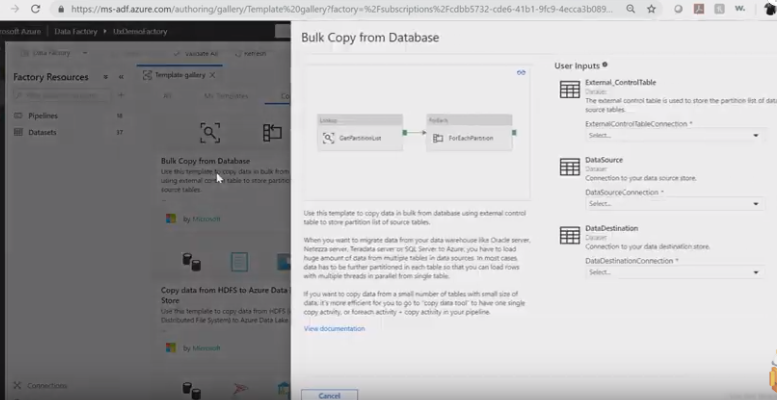The height and width of the screenshot is (400, 777).
Task: Open ExternalControlTableConnection Select dropdown
Action: [x=674, y=135]
